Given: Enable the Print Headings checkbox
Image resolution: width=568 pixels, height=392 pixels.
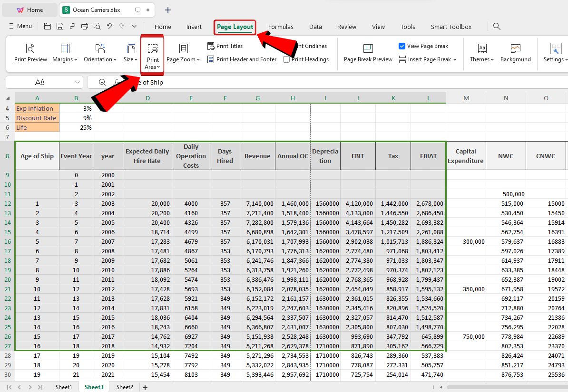Looking at the screenshot, I should [x=286, y=59].
